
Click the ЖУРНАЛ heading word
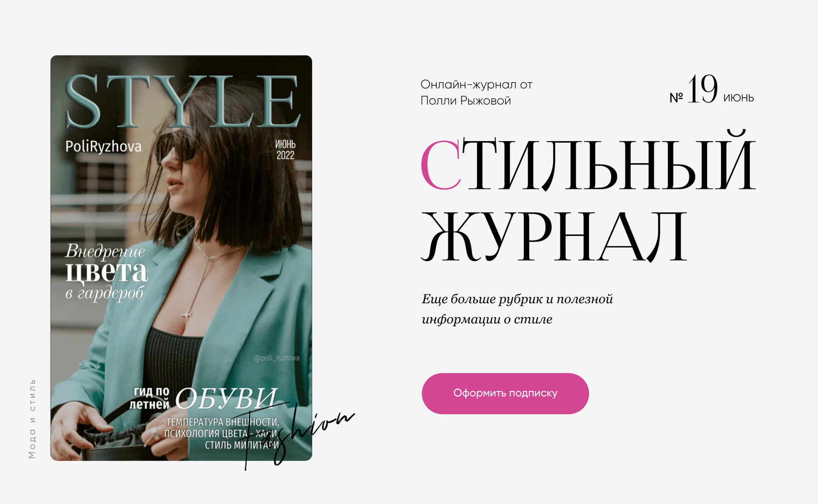[x=554, y=236]
